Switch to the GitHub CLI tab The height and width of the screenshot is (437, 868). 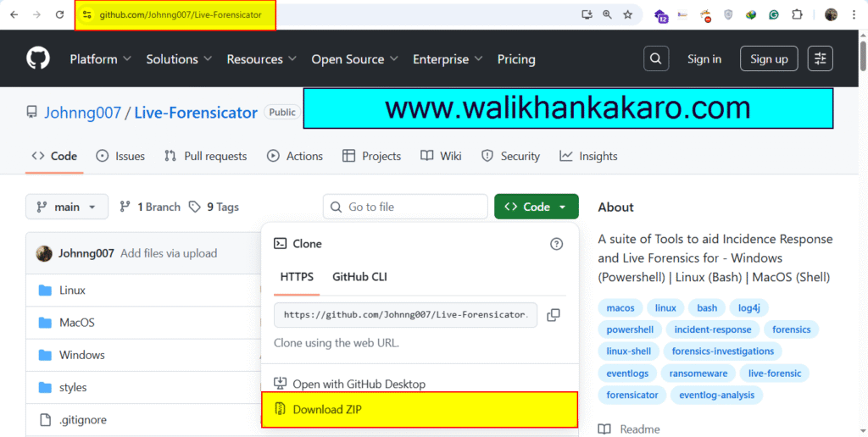pos(359,277)
